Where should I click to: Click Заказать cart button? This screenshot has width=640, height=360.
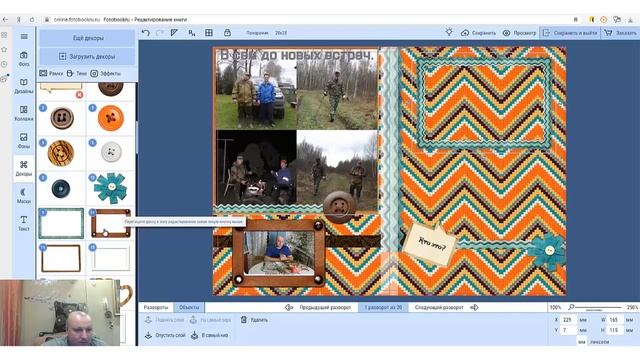coord(620,33)
